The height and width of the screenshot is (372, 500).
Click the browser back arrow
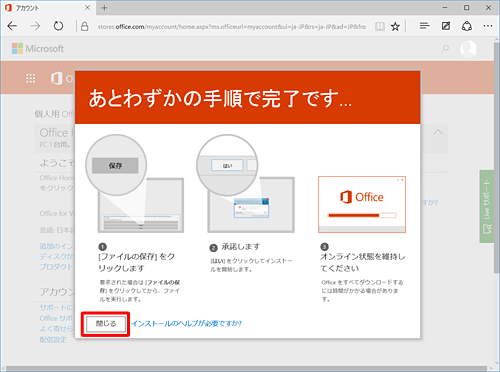pyautogui.click(x=12, y=26)
